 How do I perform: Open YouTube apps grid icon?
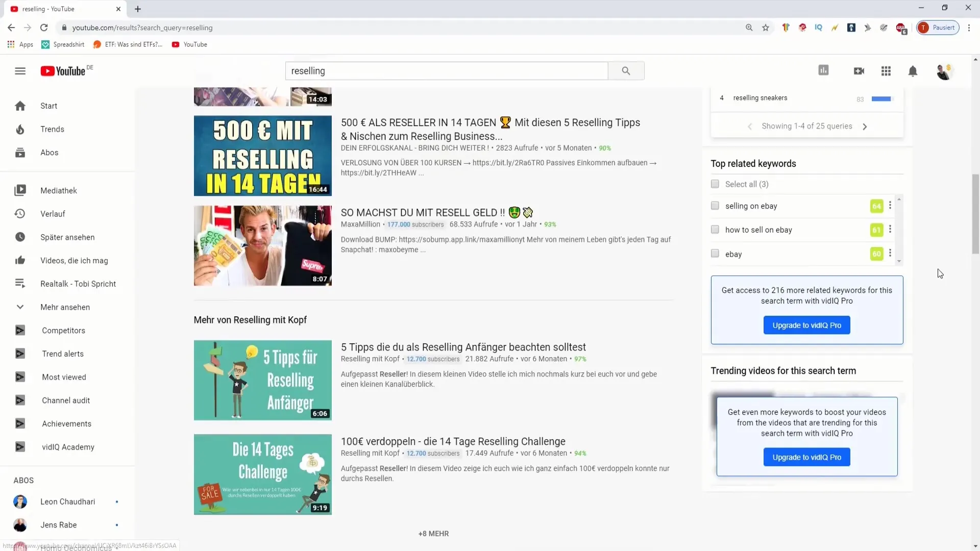[x=886, y=71]
